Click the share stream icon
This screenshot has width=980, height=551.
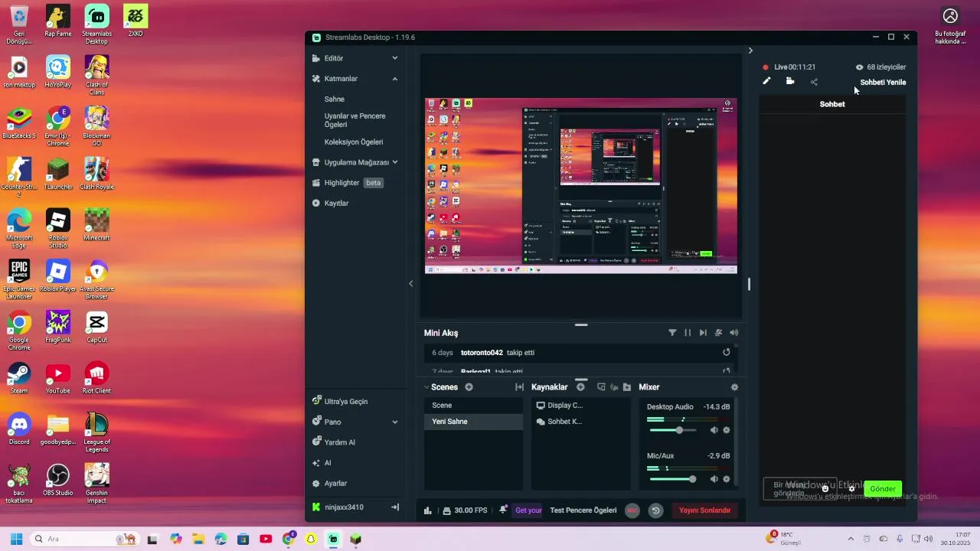(814, 82)
